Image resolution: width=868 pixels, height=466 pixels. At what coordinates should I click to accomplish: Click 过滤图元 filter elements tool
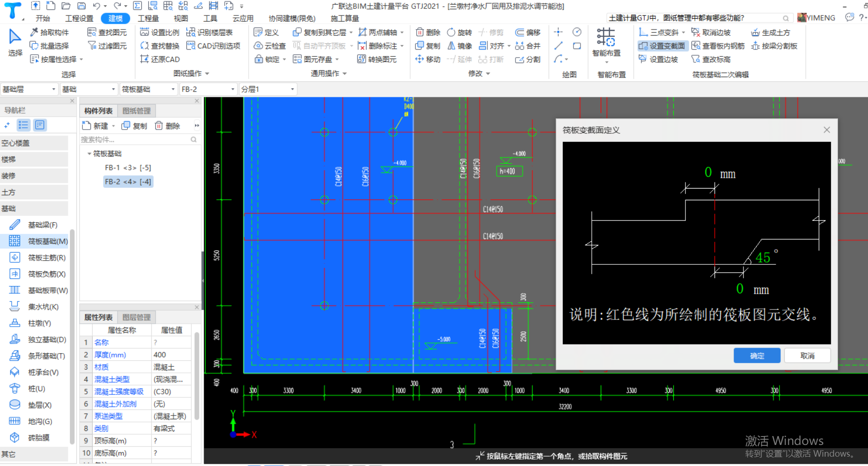[x=107, y=46]
